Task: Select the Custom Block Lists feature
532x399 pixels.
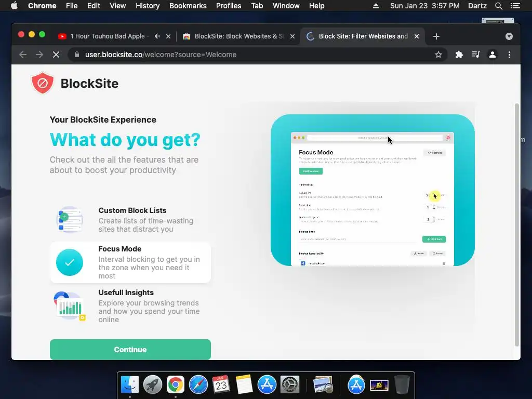Action: click(x=130, y=220)
